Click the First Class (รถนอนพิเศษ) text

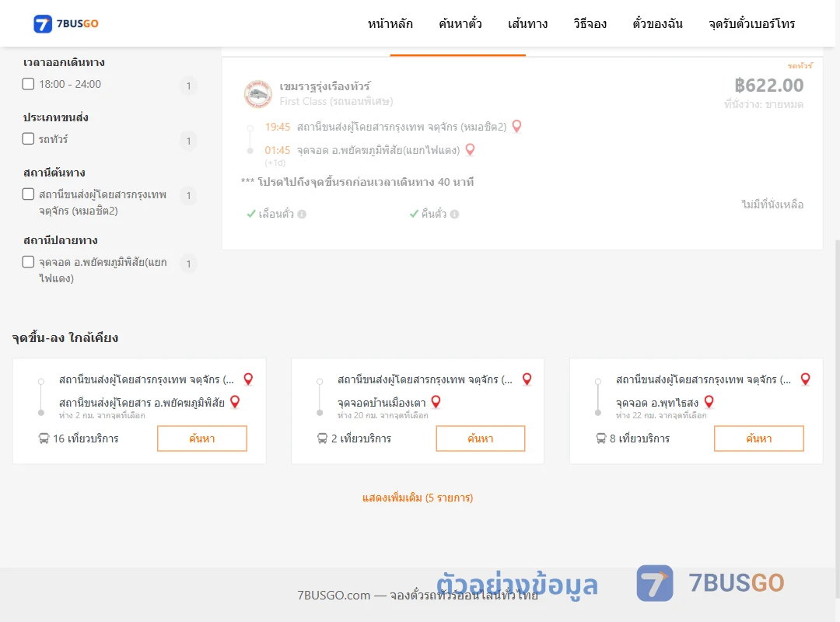(x=337, y=101)
